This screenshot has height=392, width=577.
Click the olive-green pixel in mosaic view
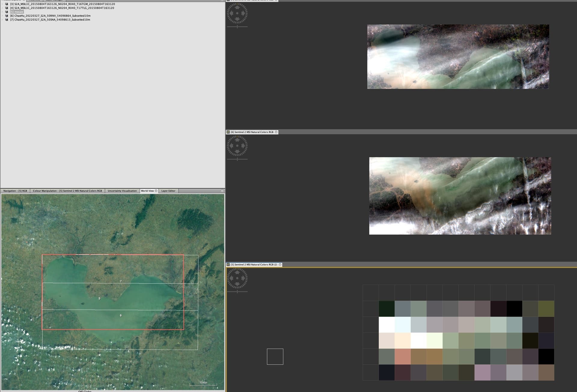pos(546,309)
